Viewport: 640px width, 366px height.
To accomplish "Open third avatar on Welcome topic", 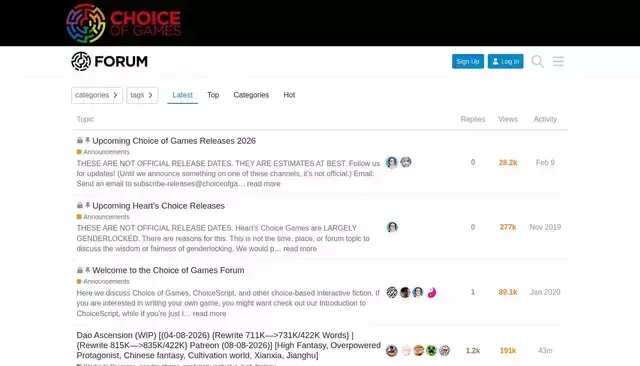I will click(418, 292).
